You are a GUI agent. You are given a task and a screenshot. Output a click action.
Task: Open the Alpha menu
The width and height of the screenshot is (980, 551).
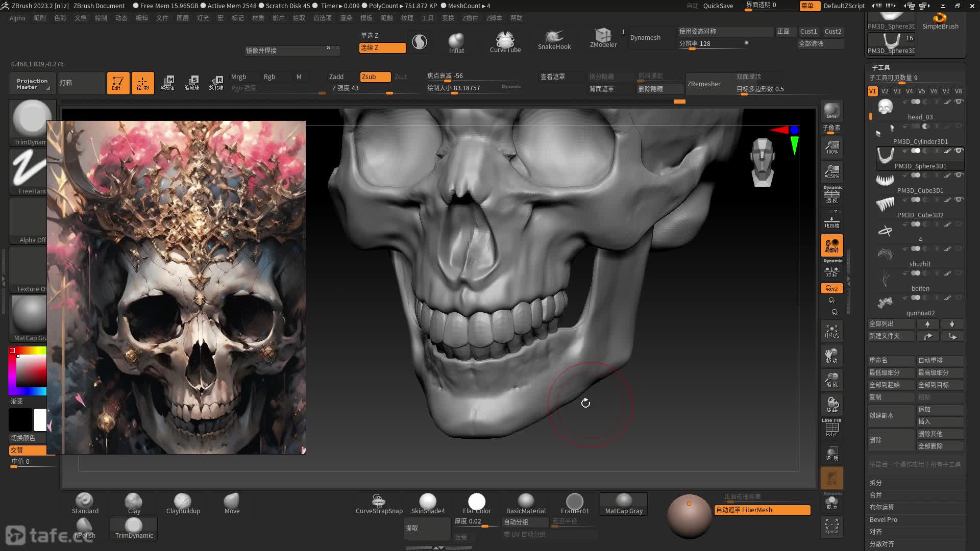tap(17, 18)
